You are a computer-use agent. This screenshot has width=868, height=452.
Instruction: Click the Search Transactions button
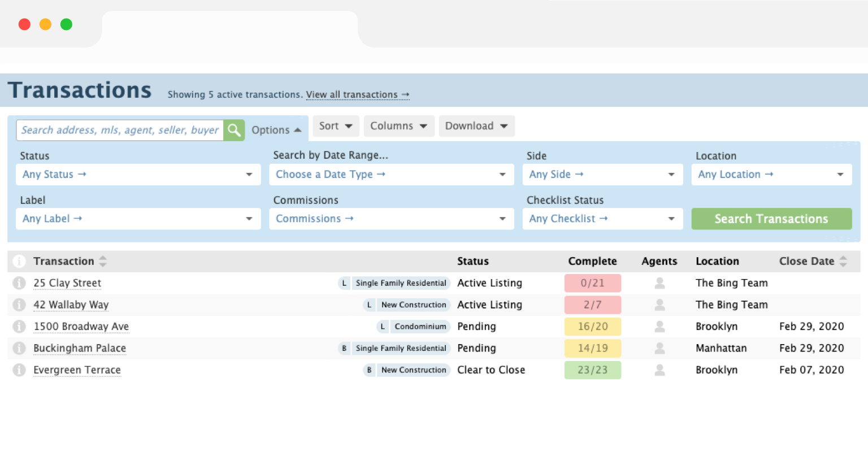(771, 219)
